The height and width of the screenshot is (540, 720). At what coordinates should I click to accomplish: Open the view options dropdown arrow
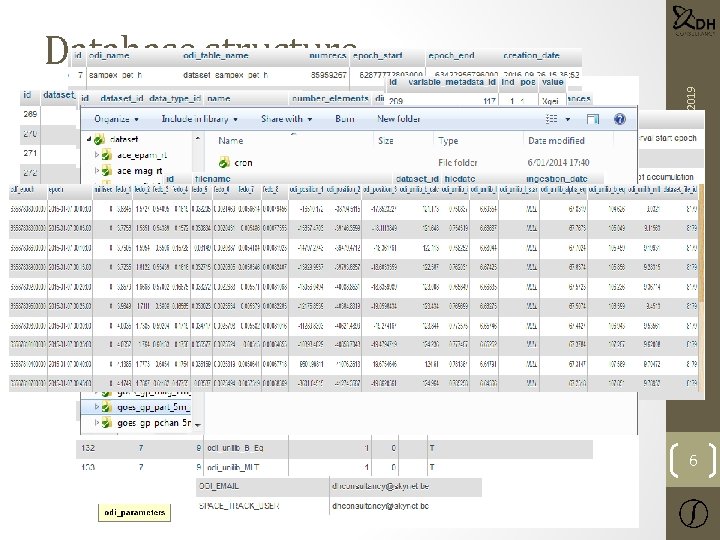tap(568, 119)
